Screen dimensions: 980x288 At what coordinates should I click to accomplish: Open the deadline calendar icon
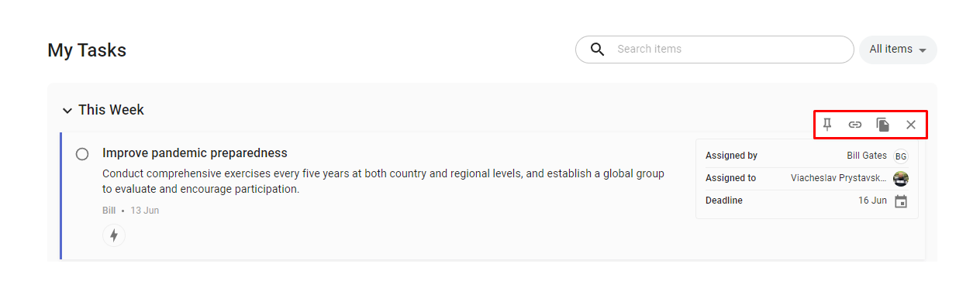[x=901, y=201]
